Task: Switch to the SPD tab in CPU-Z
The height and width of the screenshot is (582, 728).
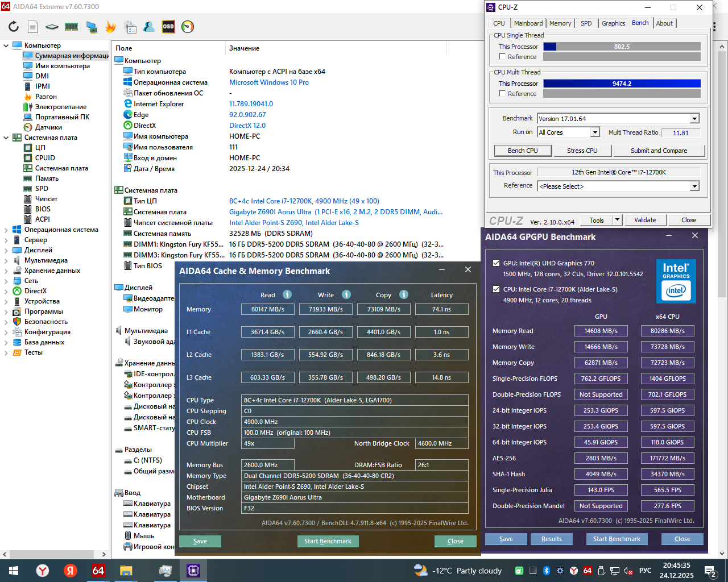Action: click(586, 23)
